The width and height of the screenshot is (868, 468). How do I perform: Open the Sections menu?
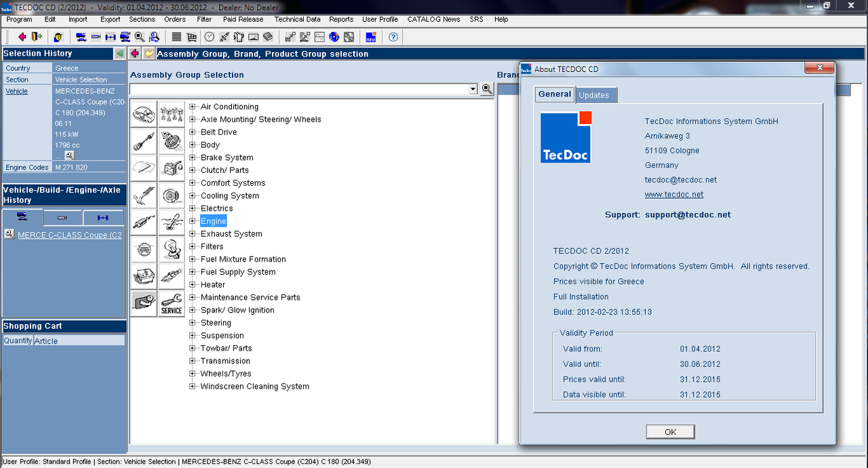[142, 19]
